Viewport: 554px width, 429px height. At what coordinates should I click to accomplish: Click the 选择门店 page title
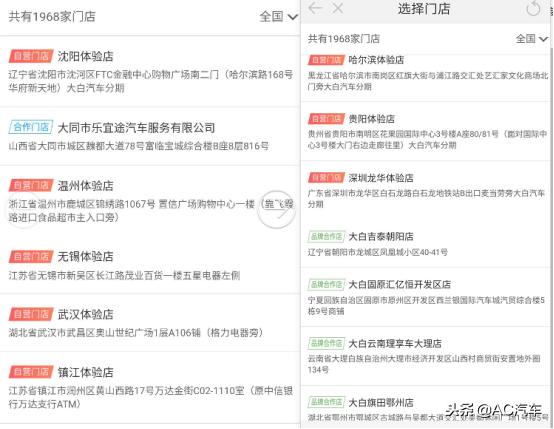point(424,8)
